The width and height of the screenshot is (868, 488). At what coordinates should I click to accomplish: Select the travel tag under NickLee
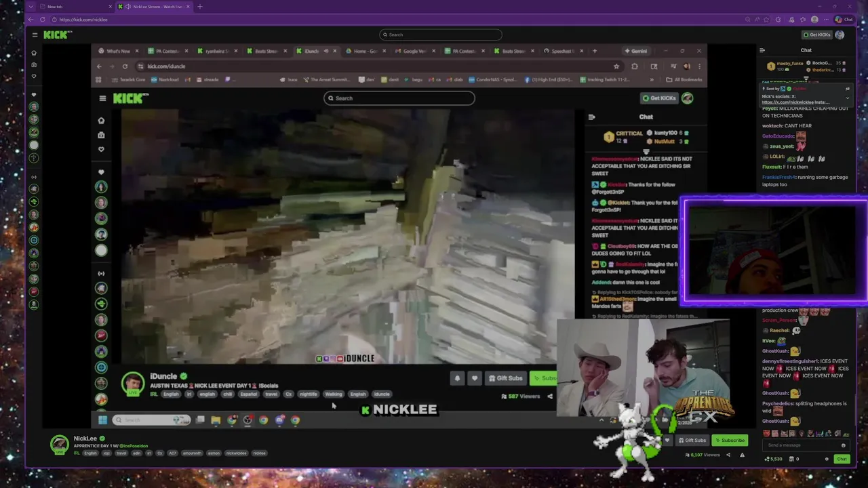point(121,453)
